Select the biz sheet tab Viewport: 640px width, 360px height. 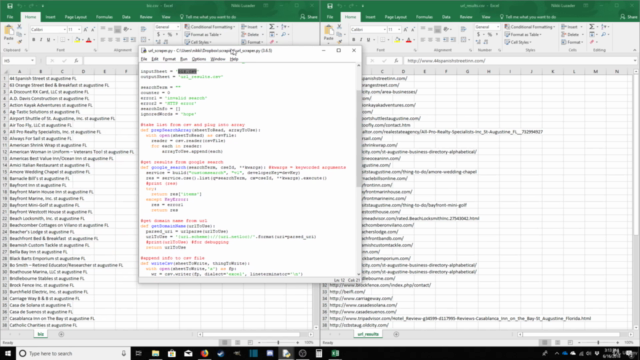tap(40, 334)
